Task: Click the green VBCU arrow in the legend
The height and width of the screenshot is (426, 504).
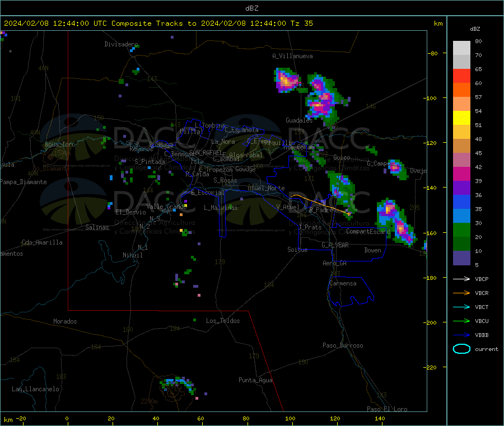Action: click(461, 321)
